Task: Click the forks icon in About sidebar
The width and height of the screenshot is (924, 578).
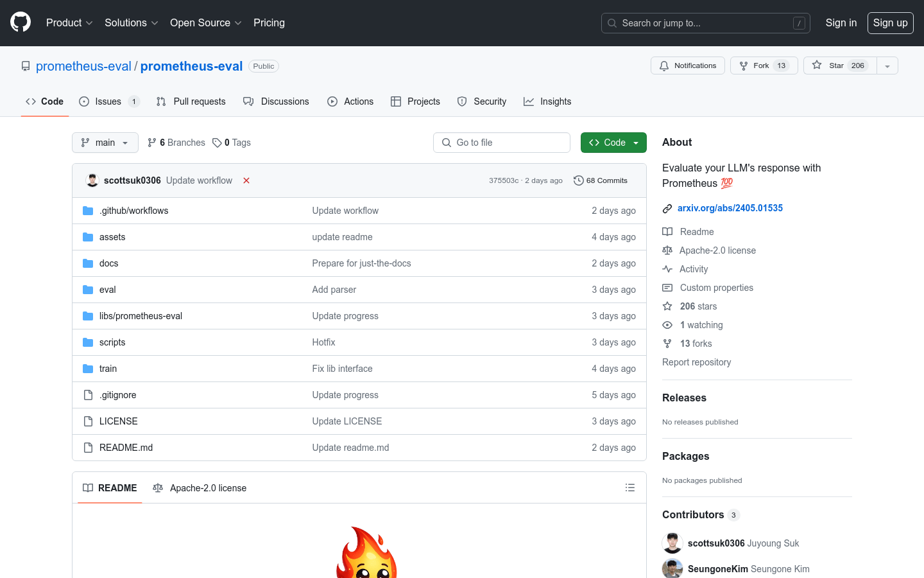Action: pyautogui.click(x=667, y=344)
